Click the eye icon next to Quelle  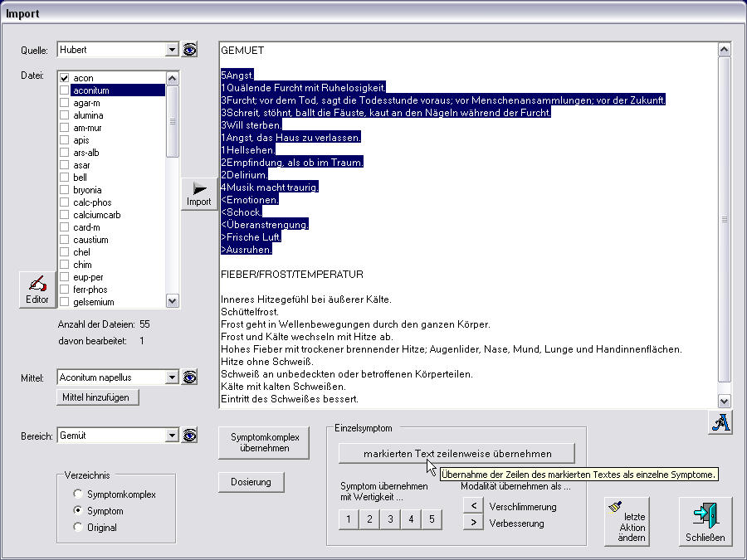point(190,50)
